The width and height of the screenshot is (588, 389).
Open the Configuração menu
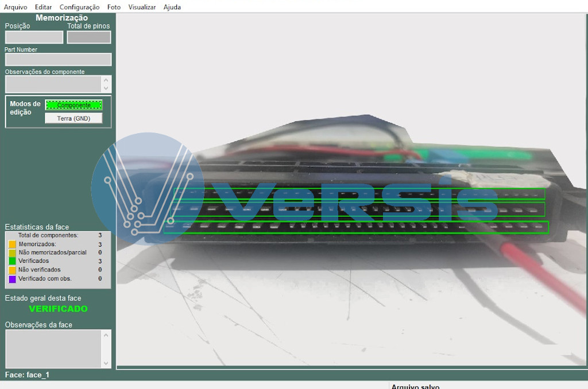coord(79,7)
